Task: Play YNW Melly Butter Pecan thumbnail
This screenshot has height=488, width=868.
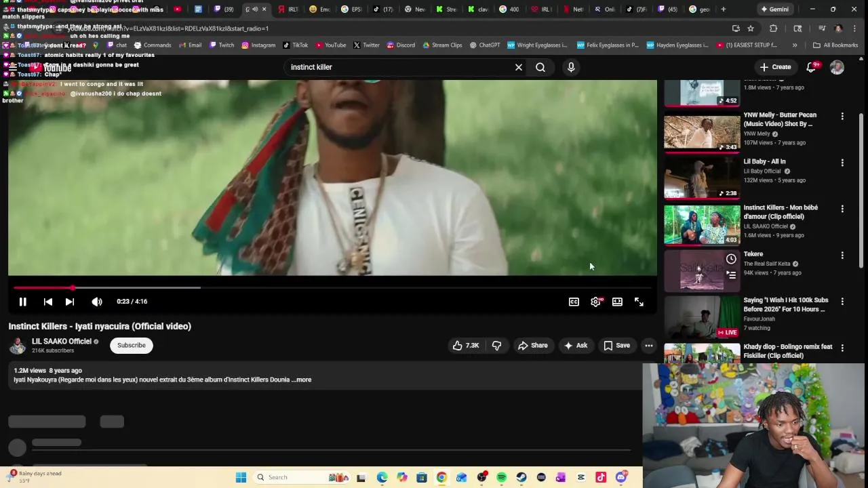Action: [702, 134]
